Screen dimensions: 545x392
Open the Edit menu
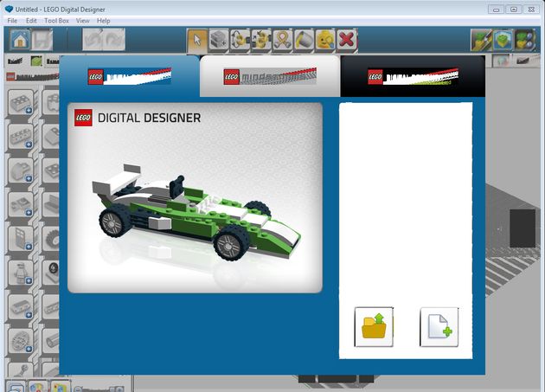31,21
